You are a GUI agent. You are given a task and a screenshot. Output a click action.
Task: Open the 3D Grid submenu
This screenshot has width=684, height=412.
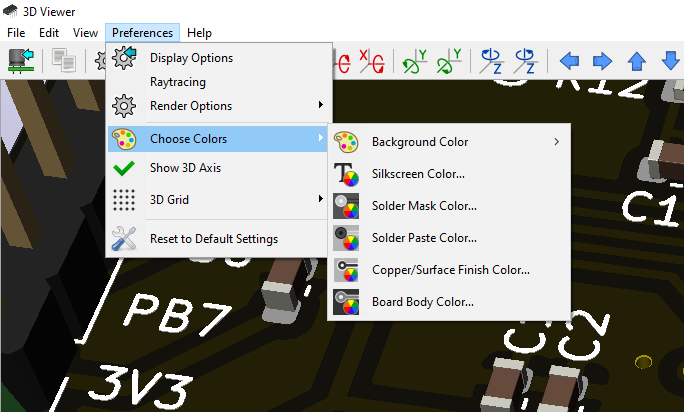pos(217,200)
